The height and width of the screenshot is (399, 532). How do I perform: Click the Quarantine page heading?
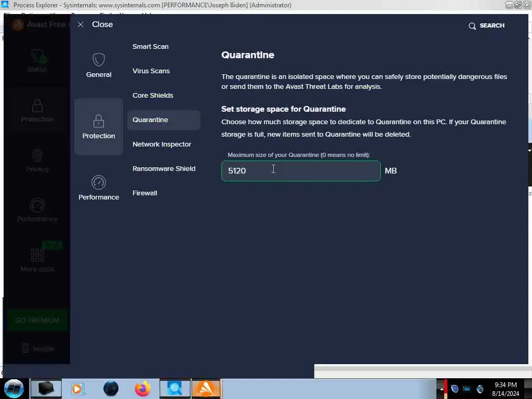click(x=248, y=55)
